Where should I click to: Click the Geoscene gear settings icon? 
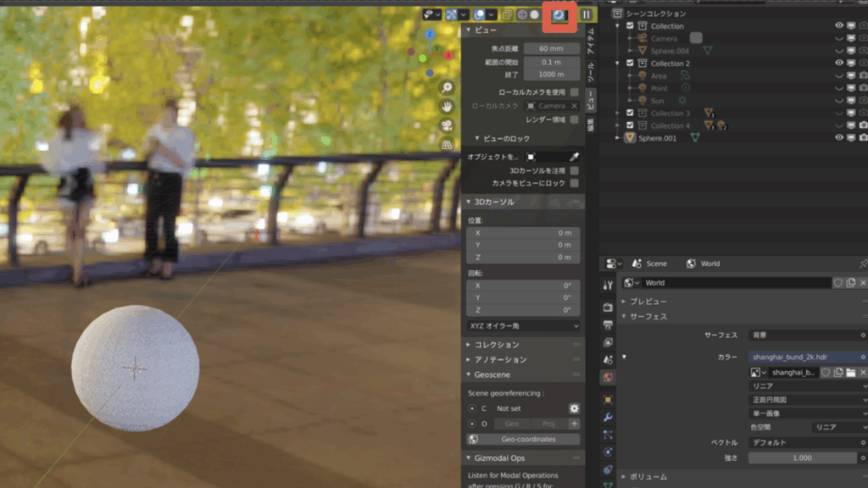point(574,408)
